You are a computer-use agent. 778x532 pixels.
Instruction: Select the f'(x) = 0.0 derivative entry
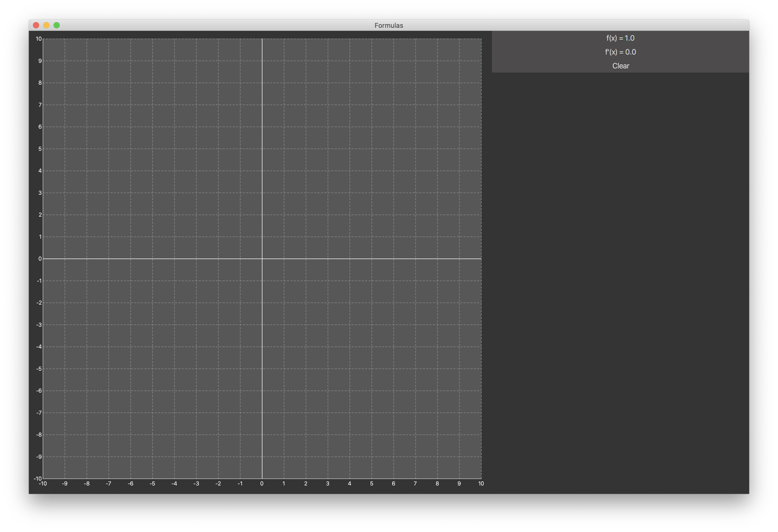pyautogui.click(x=620, y=52)
